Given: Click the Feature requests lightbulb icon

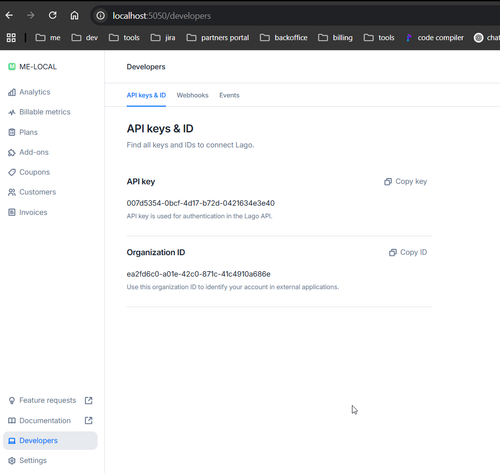Looking at the screenshot, I should (12, 400).
